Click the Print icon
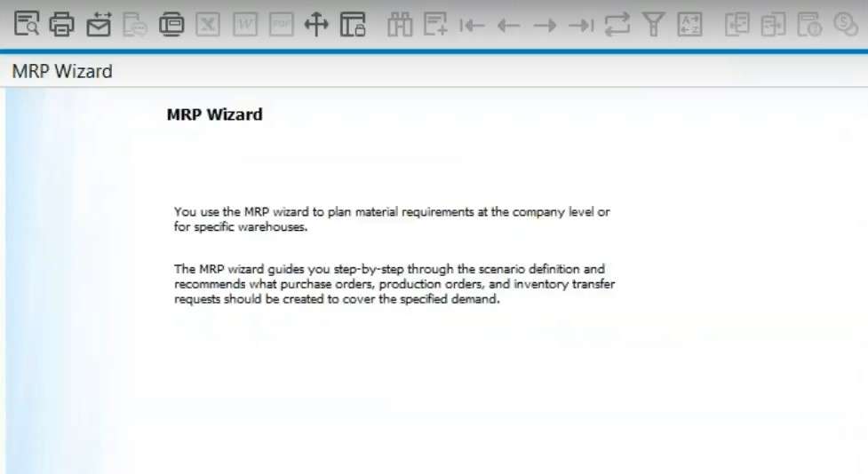Viewport: 868px width, 474px height. [x=61, y=24]
